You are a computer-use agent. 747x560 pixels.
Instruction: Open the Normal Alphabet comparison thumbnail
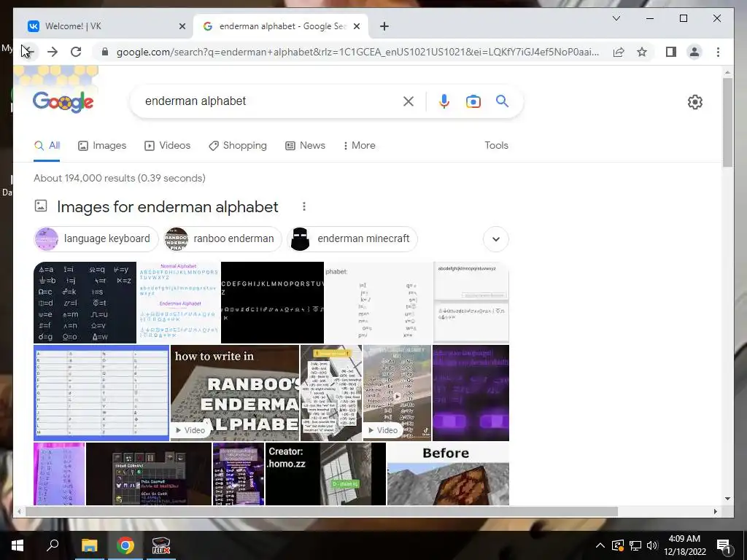coord(179,303)
